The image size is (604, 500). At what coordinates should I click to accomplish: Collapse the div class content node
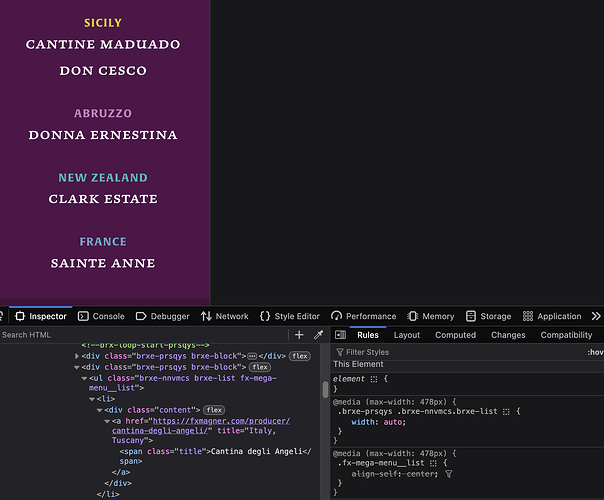[x=99, y=409]
